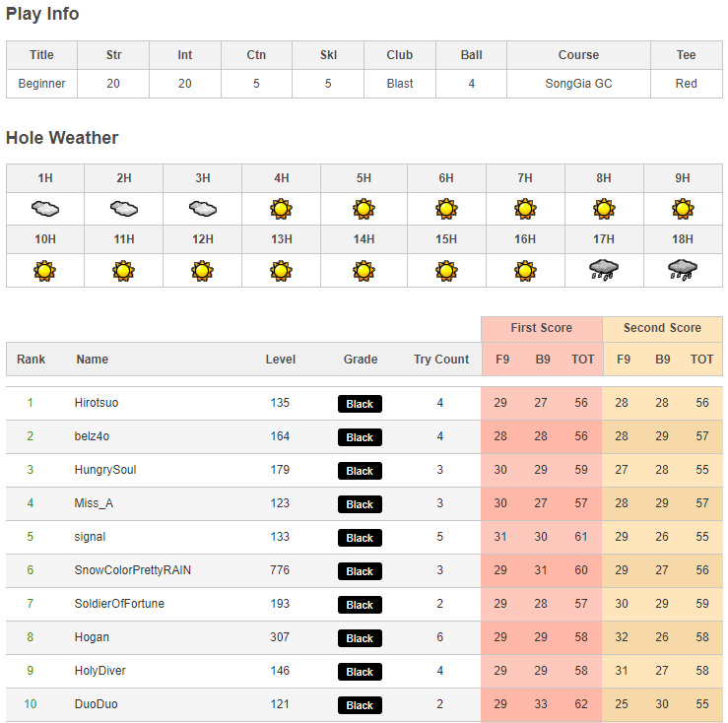Sort by the Rank column header
Screen dimensions: 728x723
pyautogui.click(x=32, y=360)
